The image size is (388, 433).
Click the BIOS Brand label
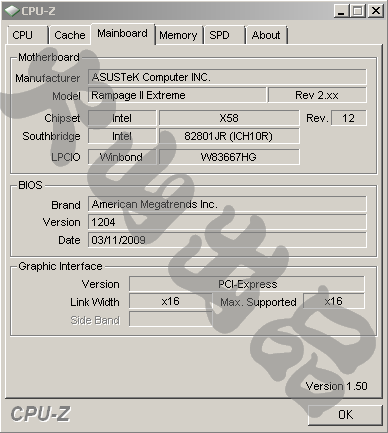[x=66, y=205]
